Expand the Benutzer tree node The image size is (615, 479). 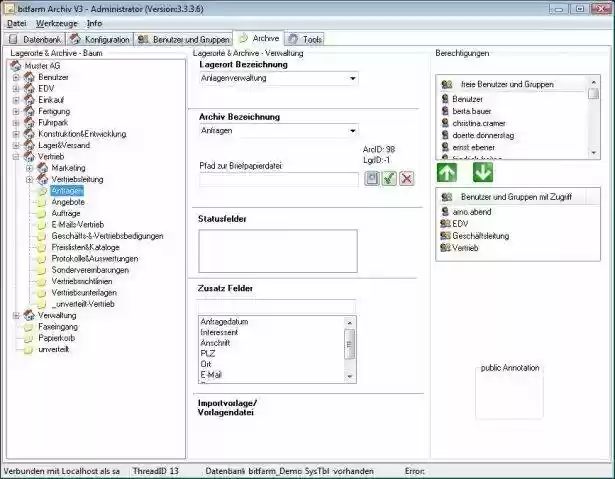click(16, 77)
